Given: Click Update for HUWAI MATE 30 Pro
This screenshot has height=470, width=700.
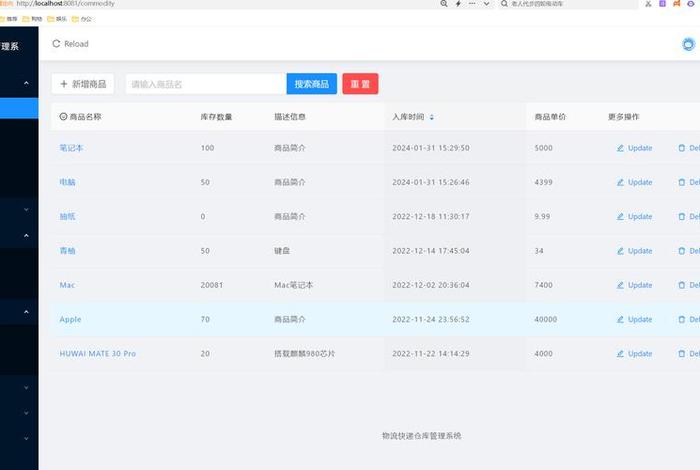Looking at the screenshot, I should click(x=634, y=354).
